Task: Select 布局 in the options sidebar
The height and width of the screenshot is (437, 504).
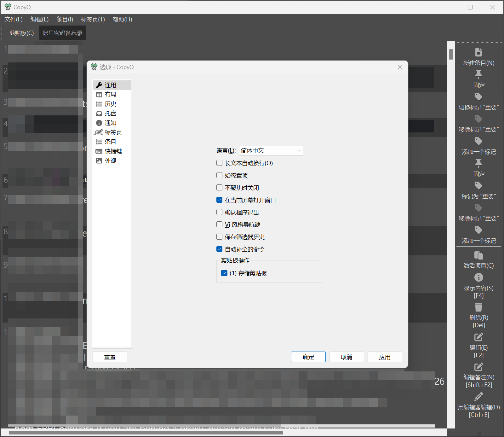Action: [x=112, y=95]
